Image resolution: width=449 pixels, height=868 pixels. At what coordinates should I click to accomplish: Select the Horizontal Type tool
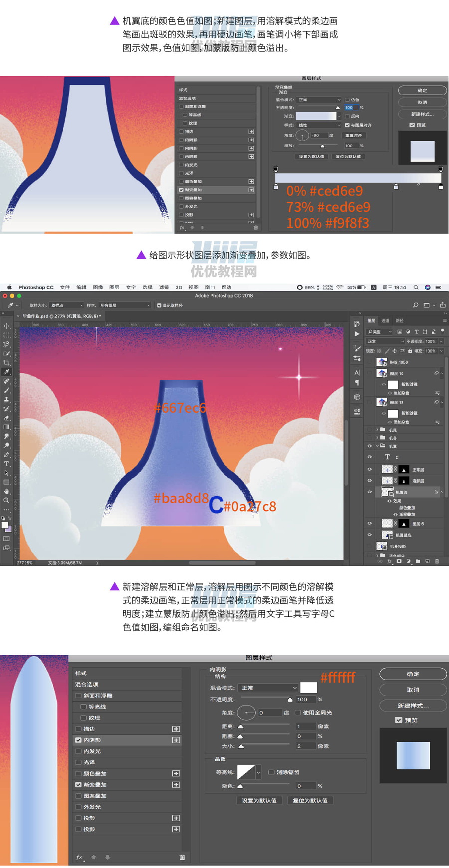[6, 463]
